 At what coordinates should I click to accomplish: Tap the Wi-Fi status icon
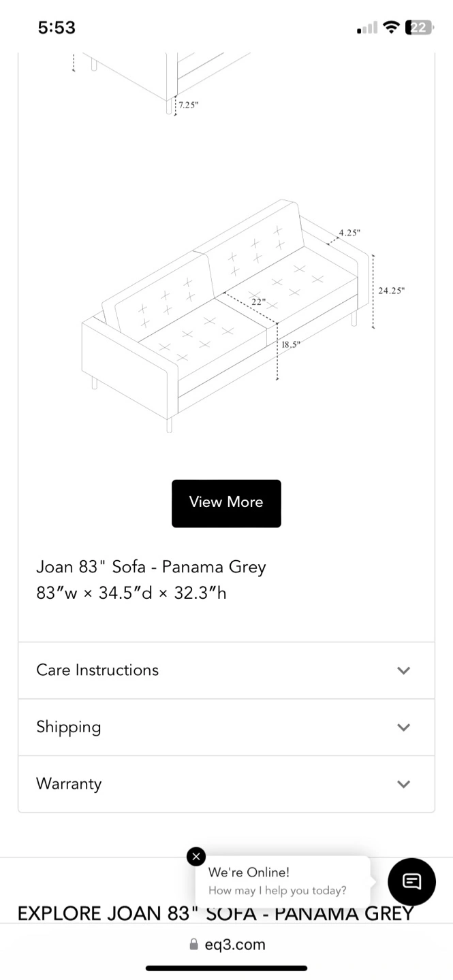(391, 27)
